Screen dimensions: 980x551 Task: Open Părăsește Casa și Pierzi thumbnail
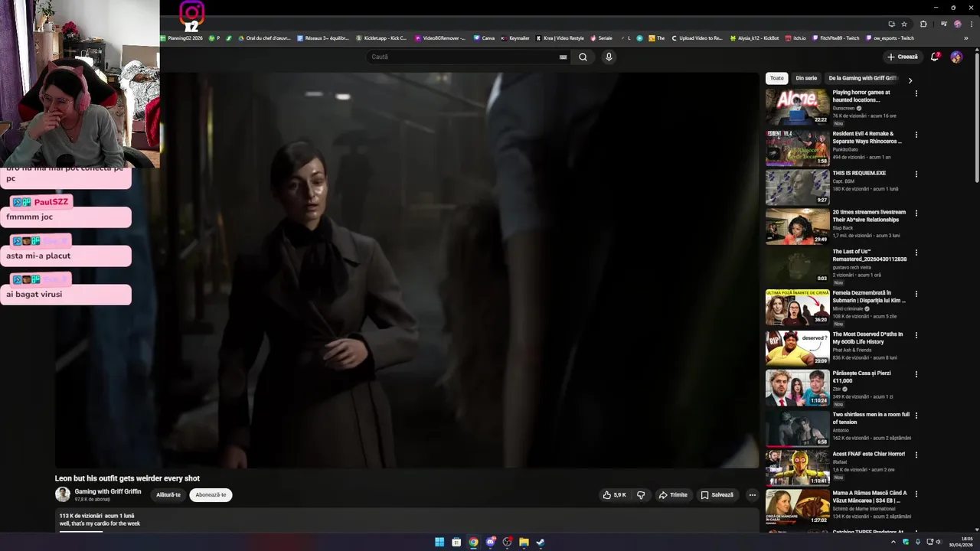click(x=797, y=388)
